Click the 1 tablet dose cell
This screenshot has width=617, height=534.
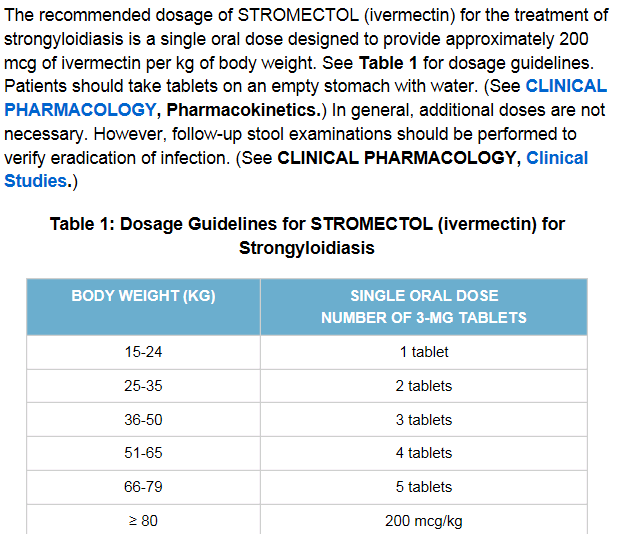point(423,352)
